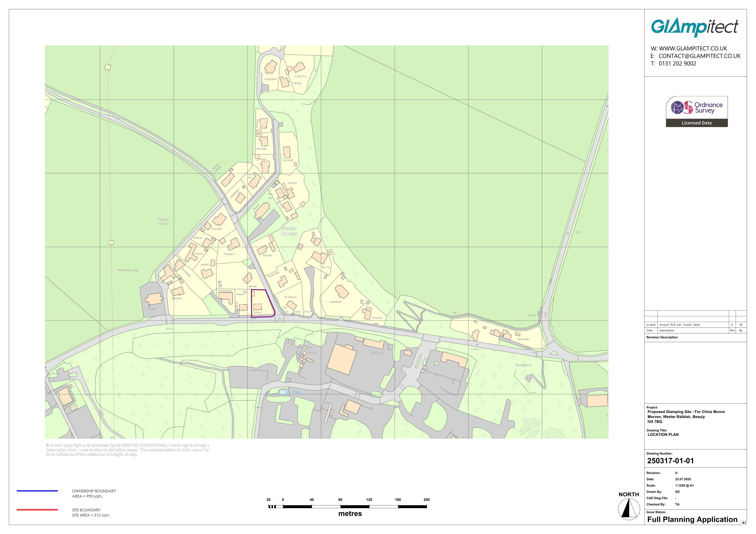This screenshot has height=534, width=756.
Task: Click the Full Planning Application issue status
Action: coord(692,519)
